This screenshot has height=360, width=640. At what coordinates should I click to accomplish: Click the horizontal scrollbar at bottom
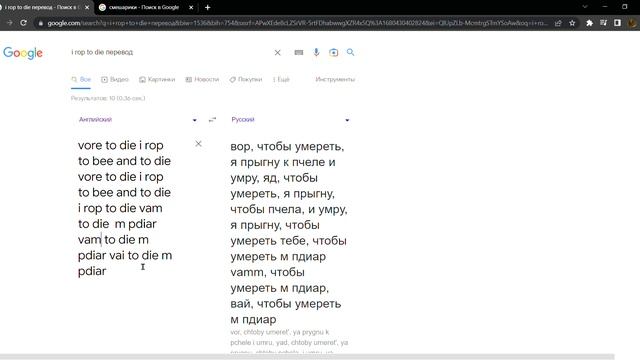click(x=307, y=357)
